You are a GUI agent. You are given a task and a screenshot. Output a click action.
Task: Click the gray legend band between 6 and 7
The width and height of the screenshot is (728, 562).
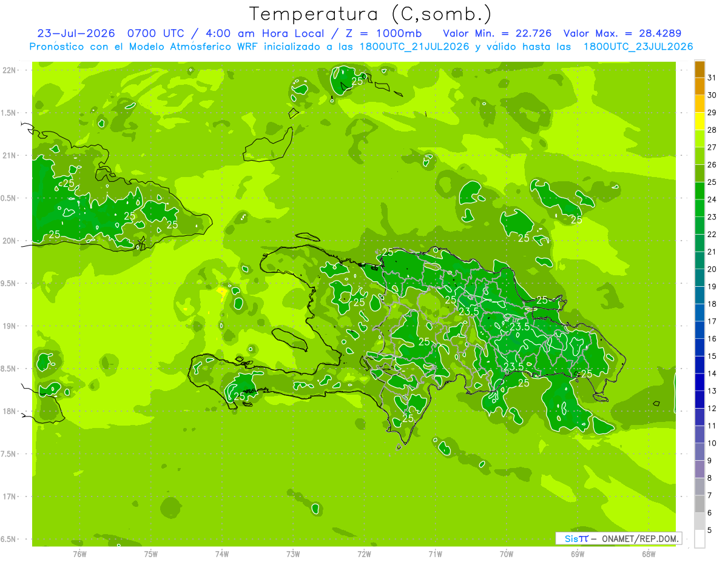(x=699, y=504)
